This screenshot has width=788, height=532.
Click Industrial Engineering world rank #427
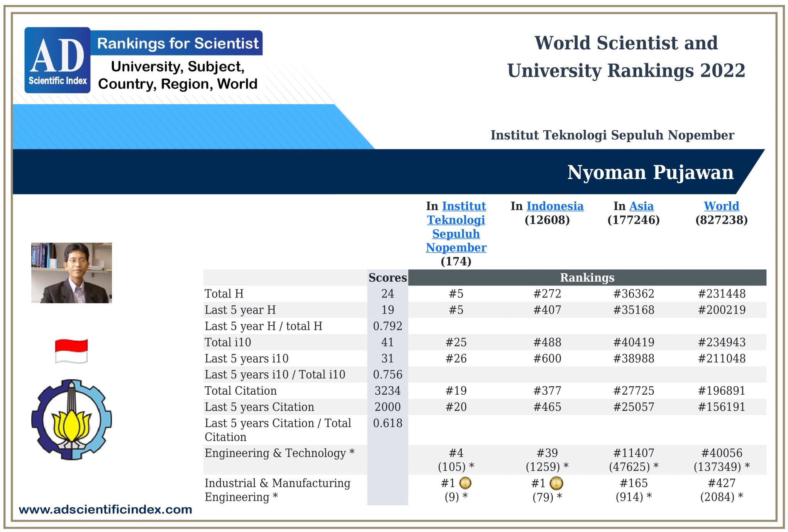point(722,483)
